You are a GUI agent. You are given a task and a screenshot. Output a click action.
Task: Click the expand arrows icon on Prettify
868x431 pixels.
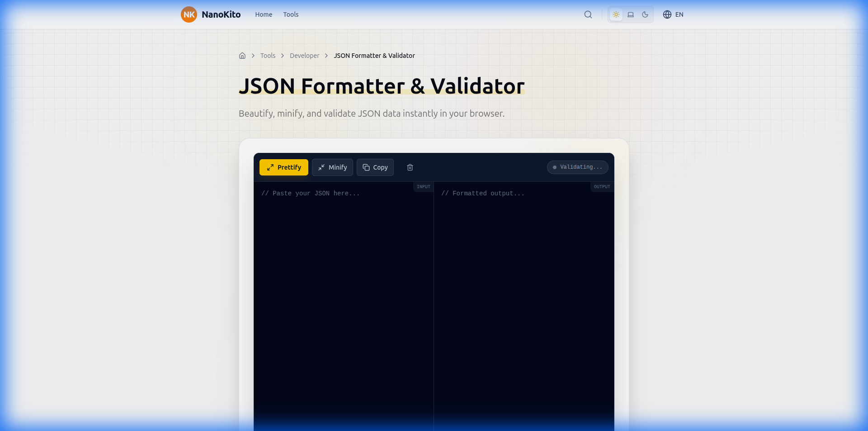click(x=270, y=167)
